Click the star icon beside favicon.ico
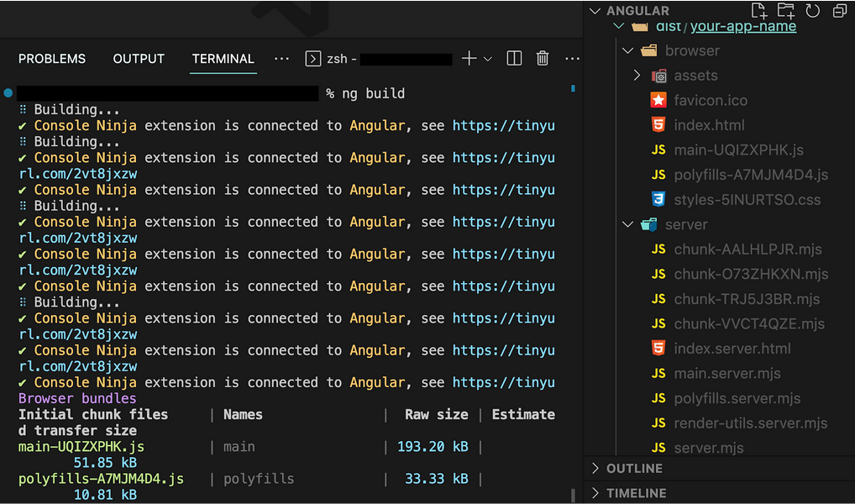855x504 pixels. pyautogui.click(x=658, y=100)
